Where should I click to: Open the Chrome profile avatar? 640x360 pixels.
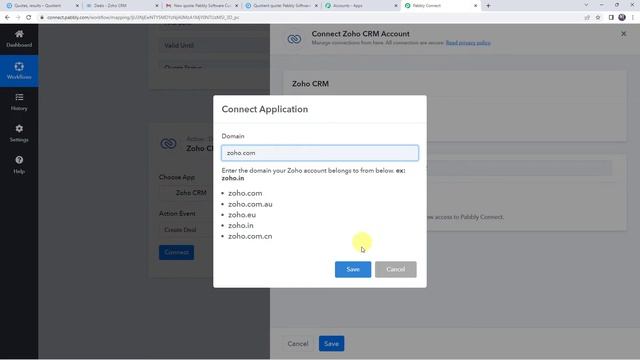[x=622, y=18]
